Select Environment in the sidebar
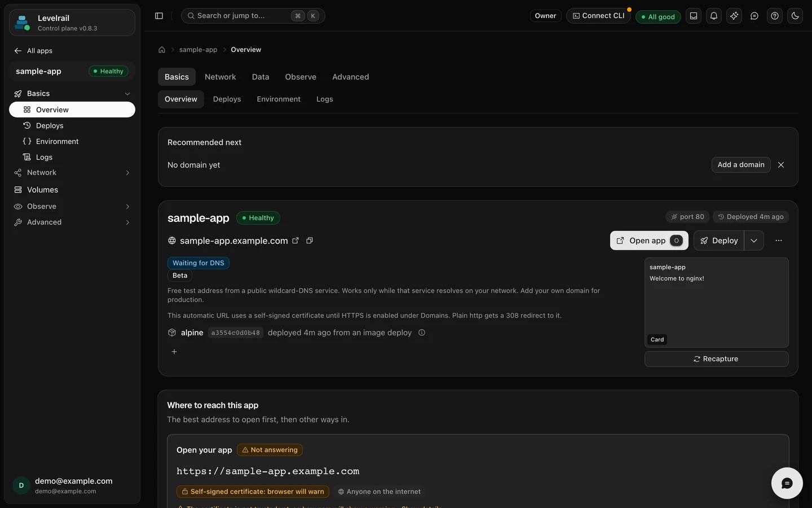The image size is (812, 508). (x=72, y=141)
